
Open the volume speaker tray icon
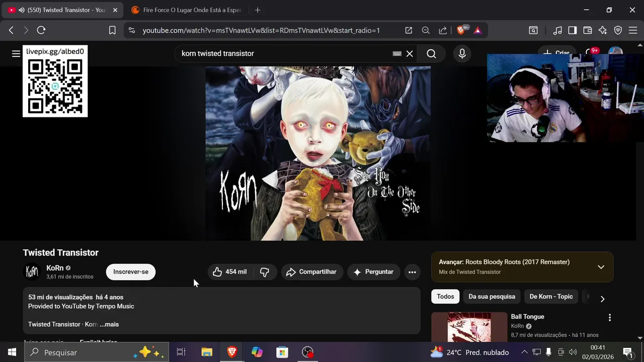[x=573, y=352]
